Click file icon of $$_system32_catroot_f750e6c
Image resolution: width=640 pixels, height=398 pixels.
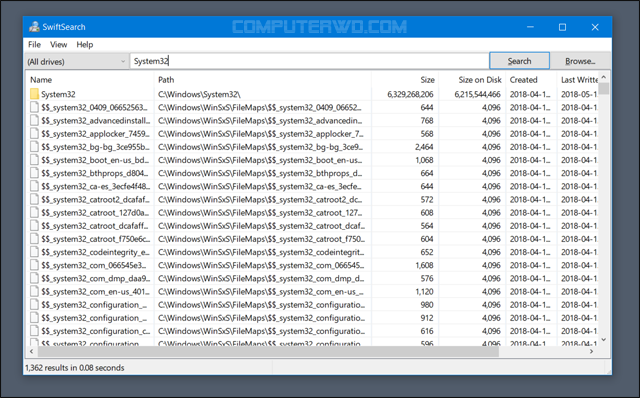pos(34,239)
